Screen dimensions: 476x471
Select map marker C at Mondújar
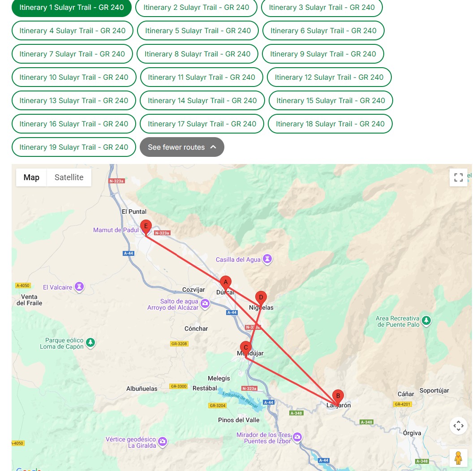245,348
